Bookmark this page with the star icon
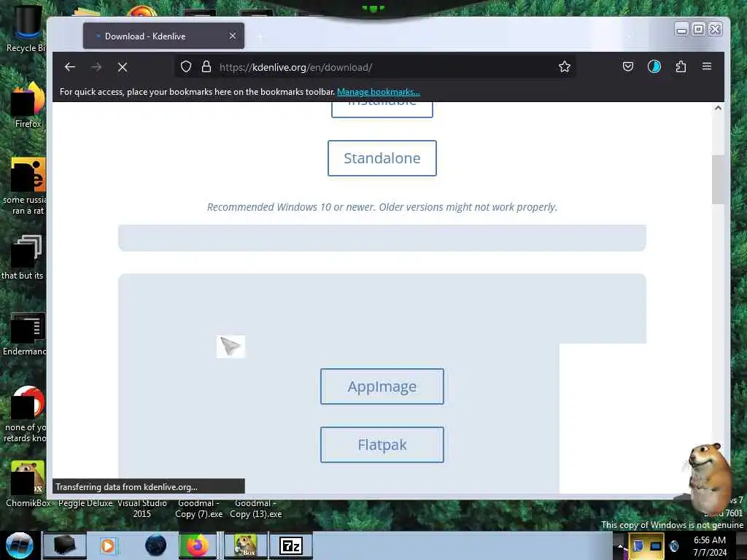Viewport: 747px width, 560px height. pos(565,66)
